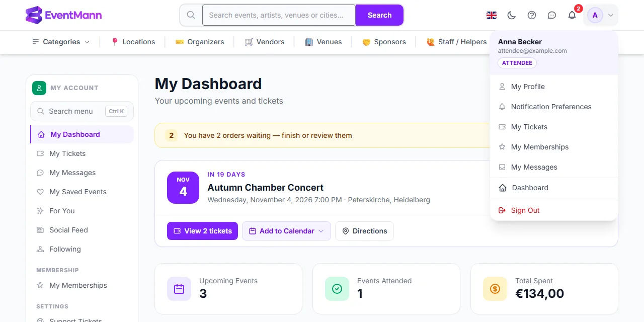Click the Total Spent dollar icon
The image size is (644, 322).
[x=495, y=289]
